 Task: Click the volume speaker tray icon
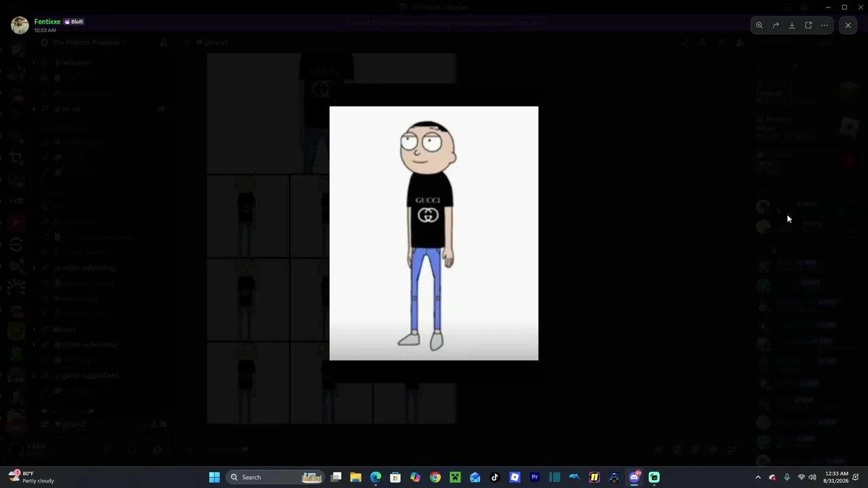click(x=812, y=477)
